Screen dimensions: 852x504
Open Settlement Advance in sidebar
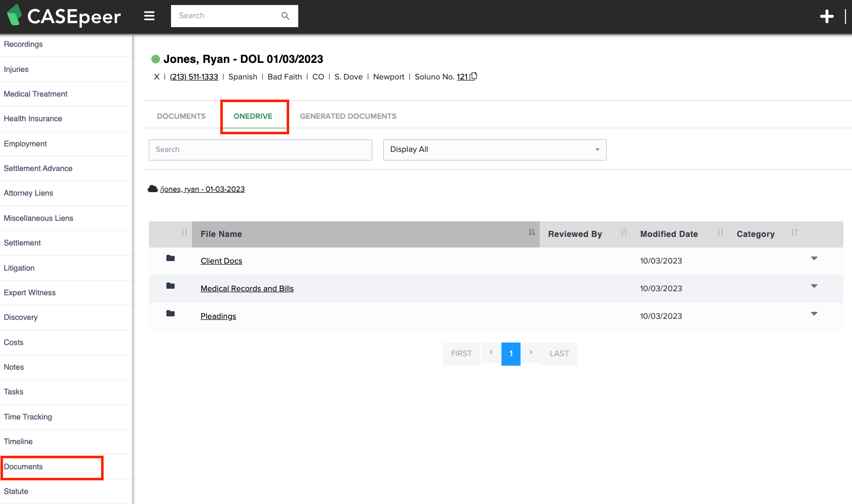tap(38, 169)
